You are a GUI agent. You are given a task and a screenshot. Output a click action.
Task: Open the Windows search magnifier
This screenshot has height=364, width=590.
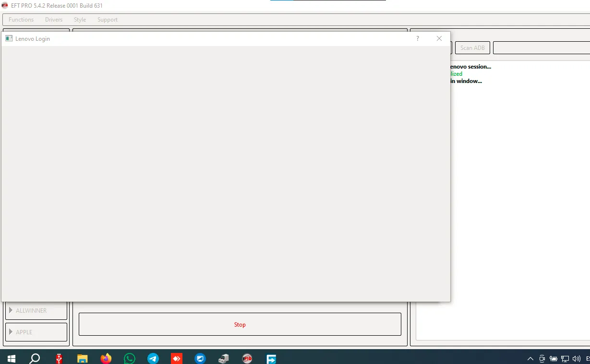pyautogui.click(x=35, y=358)
